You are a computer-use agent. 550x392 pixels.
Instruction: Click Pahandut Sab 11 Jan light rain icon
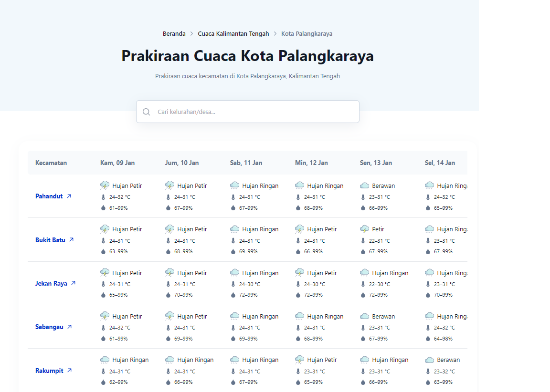coord(234,186)
